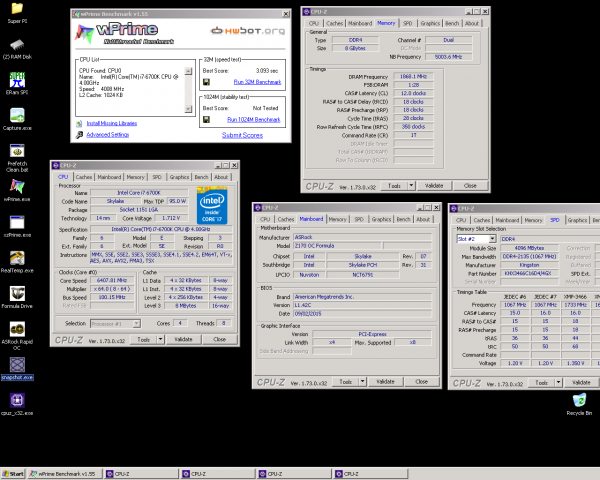The width and height of the screenshot is (600, 480).
Task: Click Close in CPU-Z Mainboard window
Action: tap(421, 382)
